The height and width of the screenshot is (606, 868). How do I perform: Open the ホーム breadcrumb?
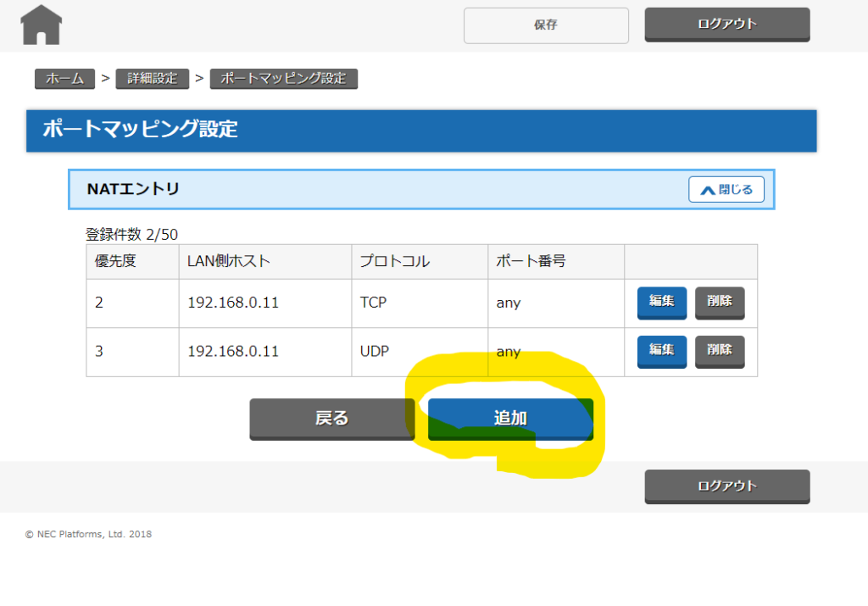point(64,79)
